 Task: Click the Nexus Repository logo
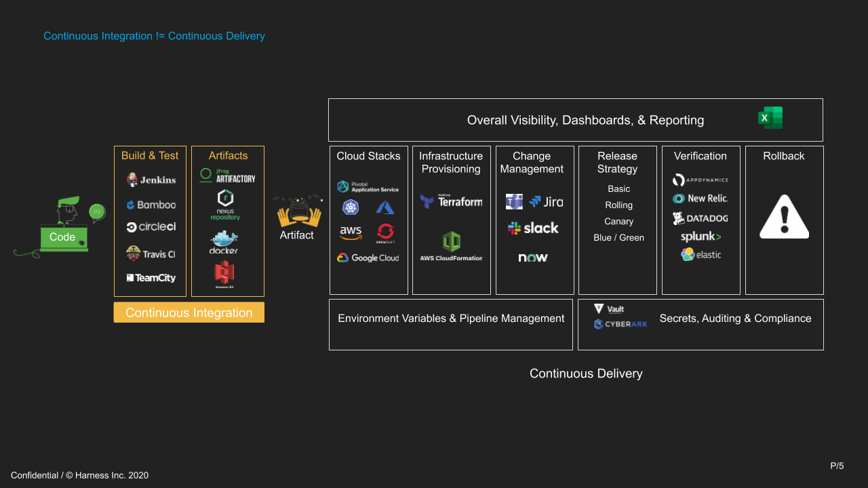click(x=225, y=205)
